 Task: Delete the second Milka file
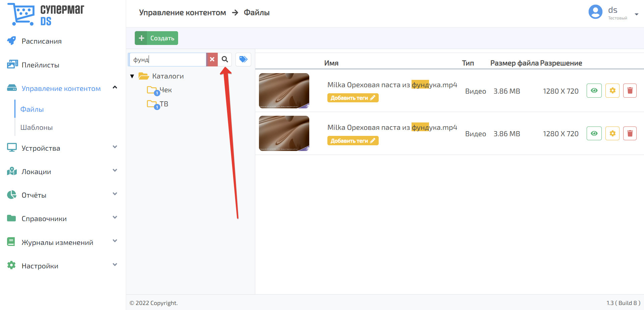[630, 134]
